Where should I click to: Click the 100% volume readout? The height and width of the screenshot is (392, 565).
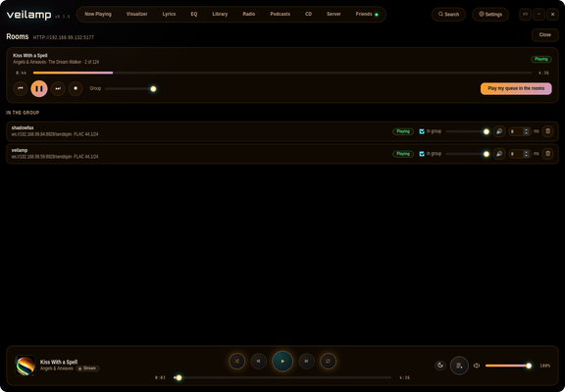point(544,366)
